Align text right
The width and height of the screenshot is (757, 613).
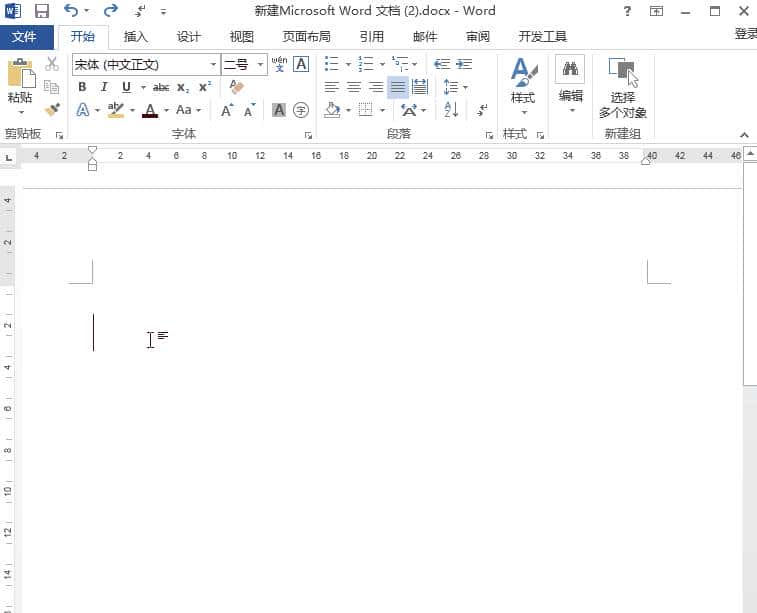click(376, 87)
